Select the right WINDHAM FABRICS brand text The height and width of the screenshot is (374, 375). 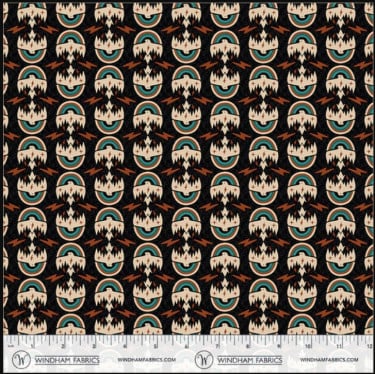click(250, 360)
